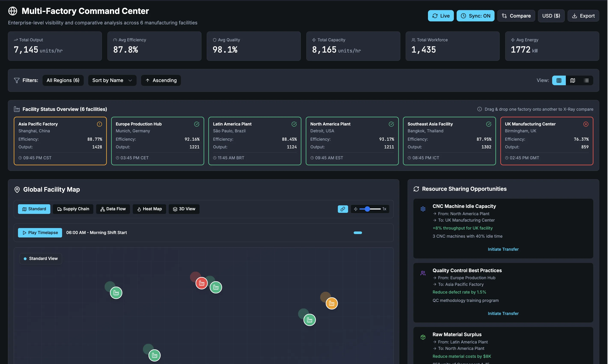Screen dimensions: 608x364
Task: Click the Avg Efficiency metric card
Action: tap(154, 46)
